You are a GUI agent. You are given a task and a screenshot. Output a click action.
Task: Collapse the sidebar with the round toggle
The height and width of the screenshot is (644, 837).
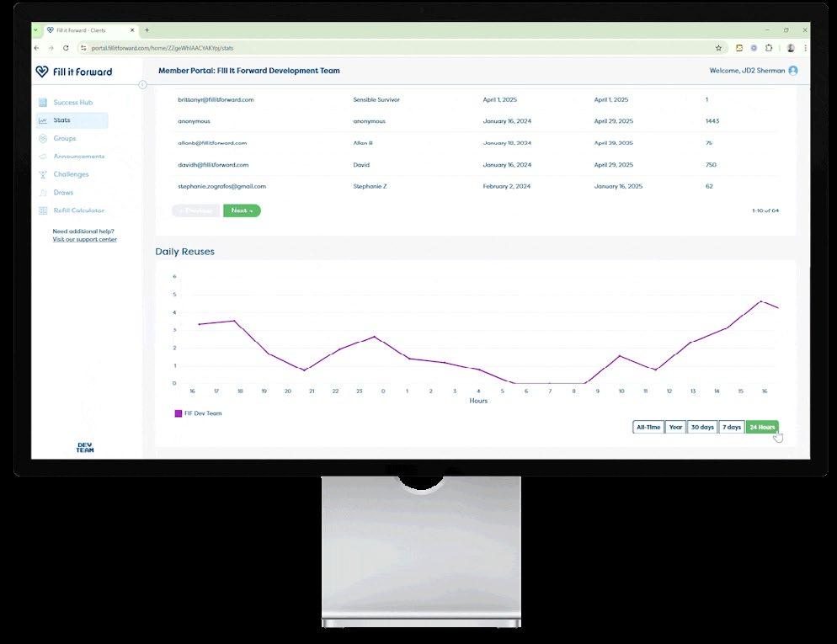point(142,85)
